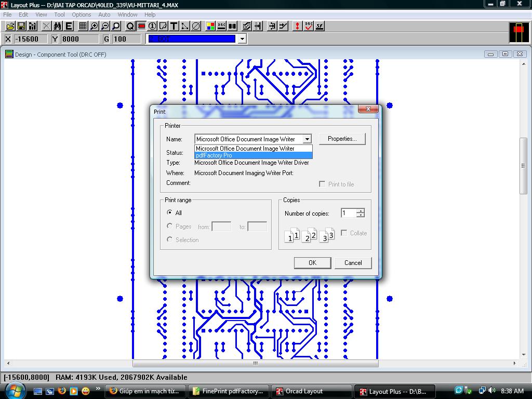Click the X coordinate field
This screenshot has width=532, height=399.
31,39
